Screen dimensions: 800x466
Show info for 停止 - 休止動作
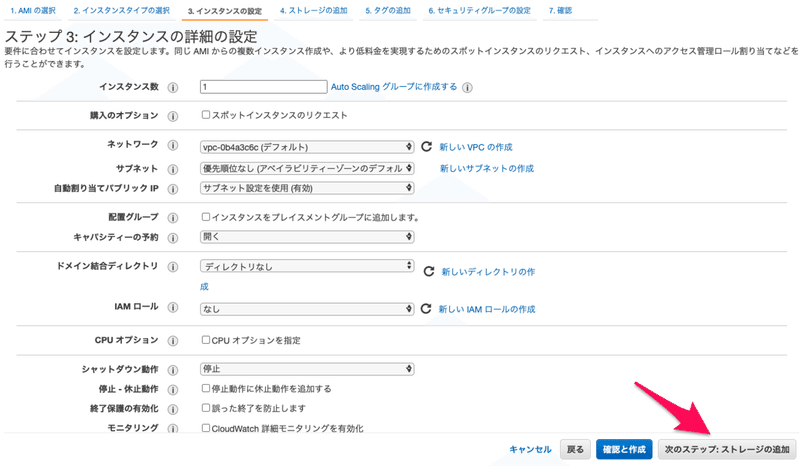(x=173, y=390)
